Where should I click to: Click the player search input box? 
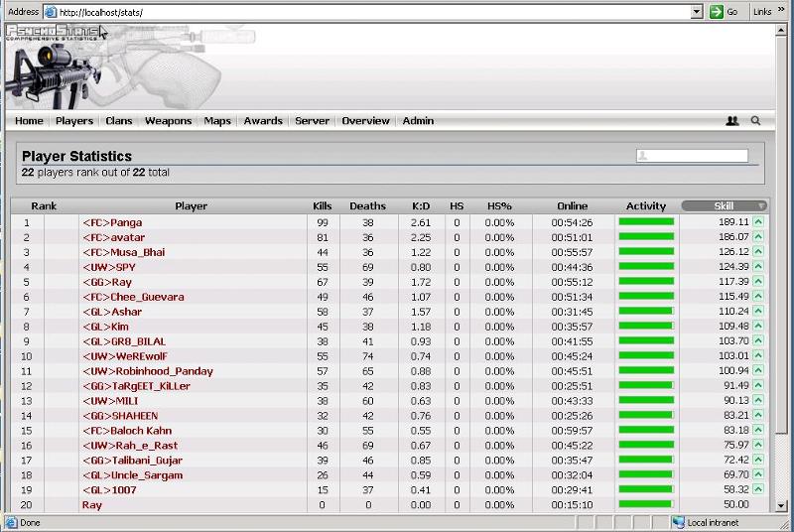(x=692, y=156)
